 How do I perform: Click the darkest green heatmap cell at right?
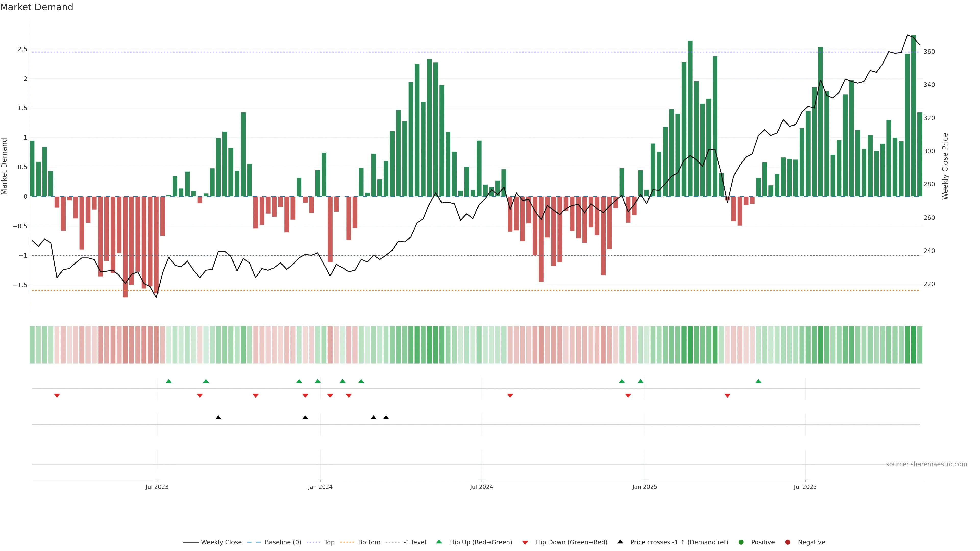[913, 345]
